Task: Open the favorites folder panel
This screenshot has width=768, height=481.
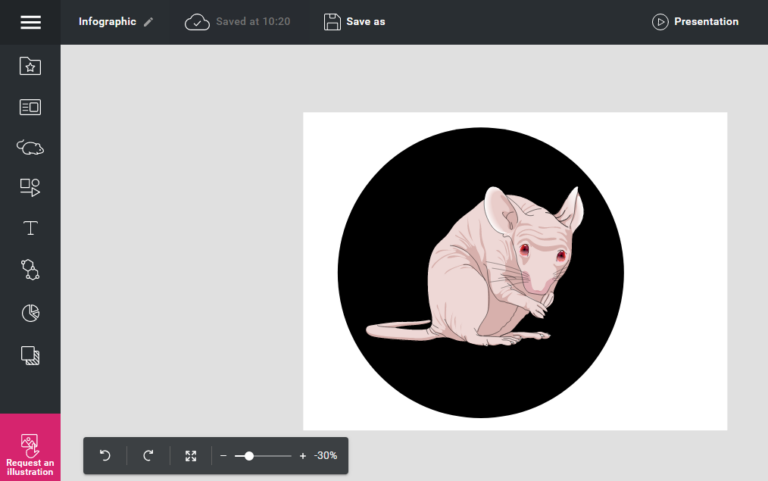Action: click(30, 66)
